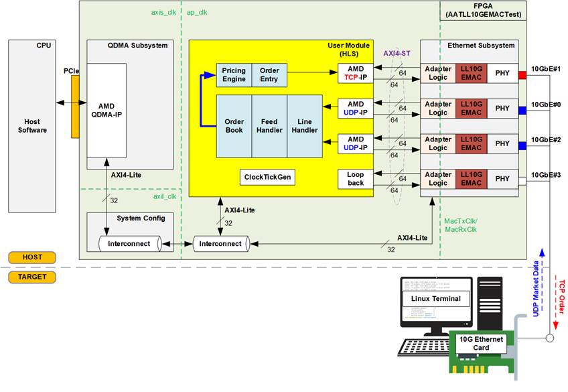Click the green "axis_clk" clock label
Screen dimensions: 568x392
163,12
